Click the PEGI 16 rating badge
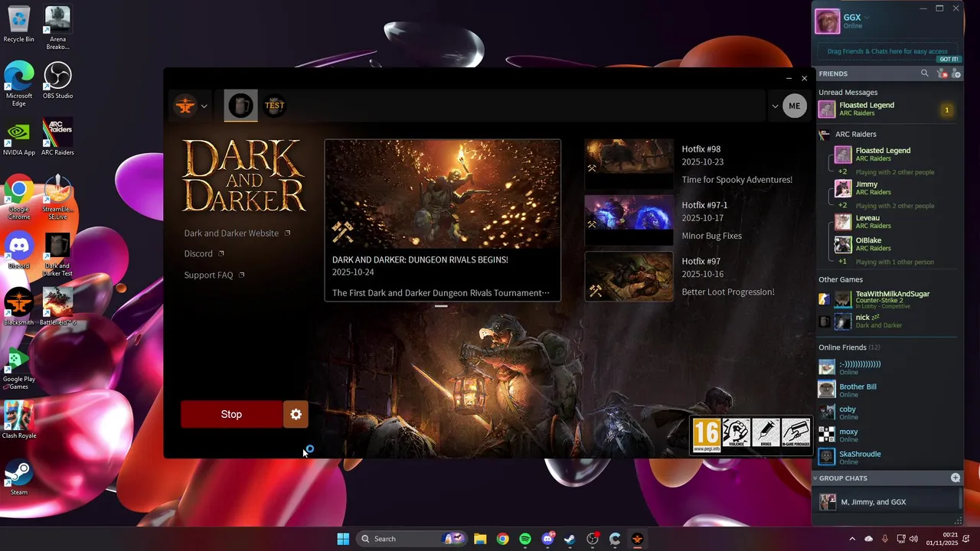980x551 pixels. [707, 435]
